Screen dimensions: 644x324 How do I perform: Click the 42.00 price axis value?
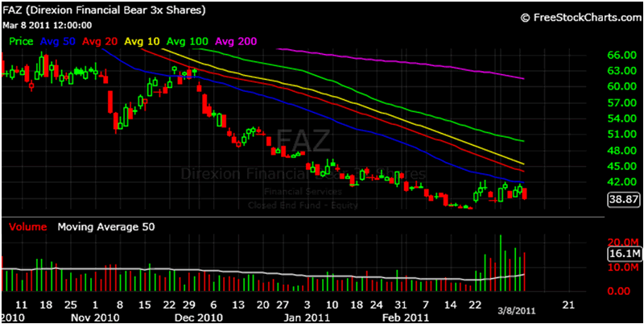pyautogui.click(x=623, y=182)
